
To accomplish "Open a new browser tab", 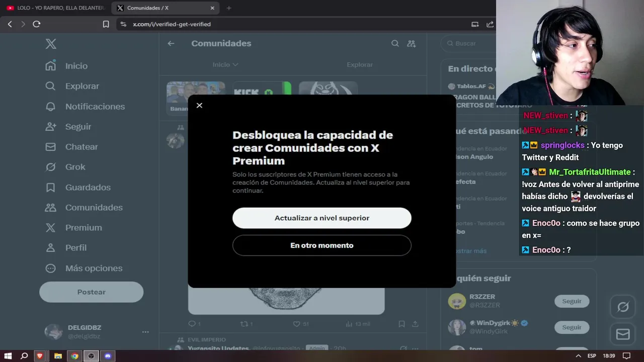I will 229,8.
